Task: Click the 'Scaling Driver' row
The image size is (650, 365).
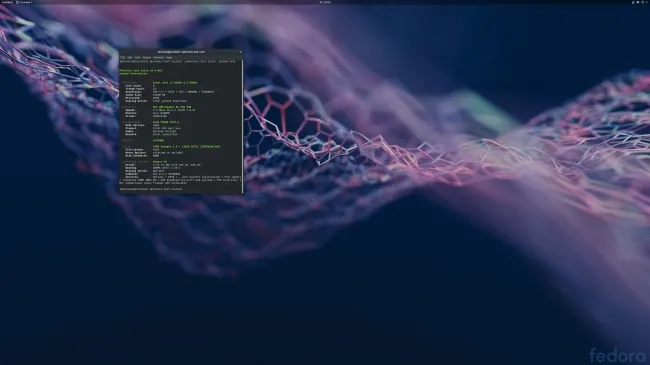Action: click(156, 101)
